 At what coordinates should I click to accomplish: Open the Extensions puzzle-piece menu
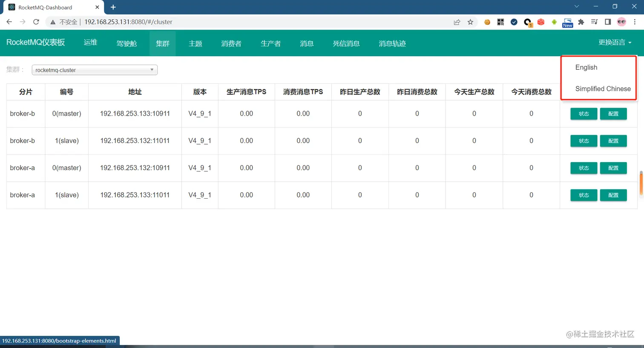(x=581, y=22)
